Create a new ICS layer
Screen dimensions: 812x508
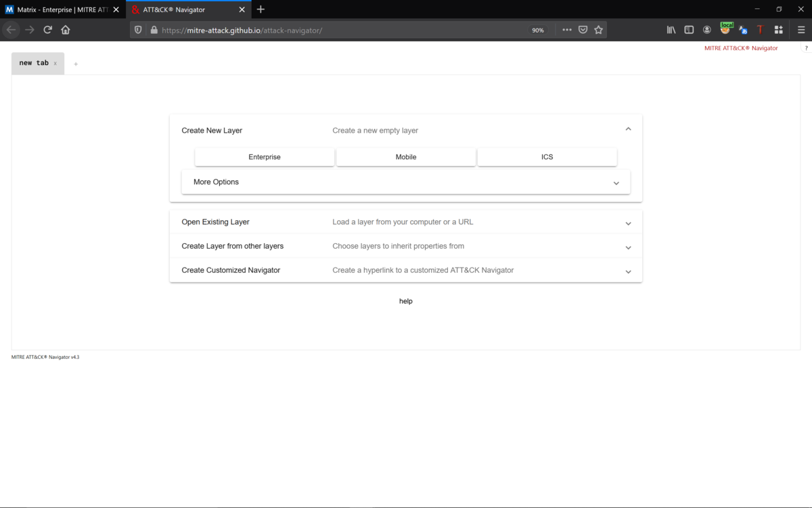[547, 157]
